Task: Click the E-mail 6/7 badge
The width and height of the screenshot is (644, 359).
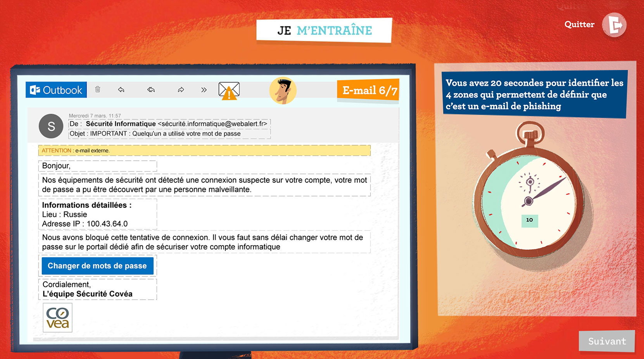Action: coord(368,90)
